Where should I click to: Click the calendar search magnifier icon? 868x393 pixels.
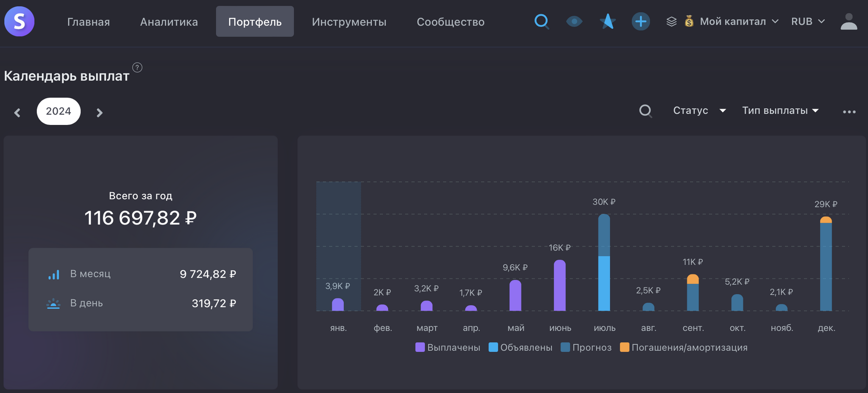click(x=645, y=111)
